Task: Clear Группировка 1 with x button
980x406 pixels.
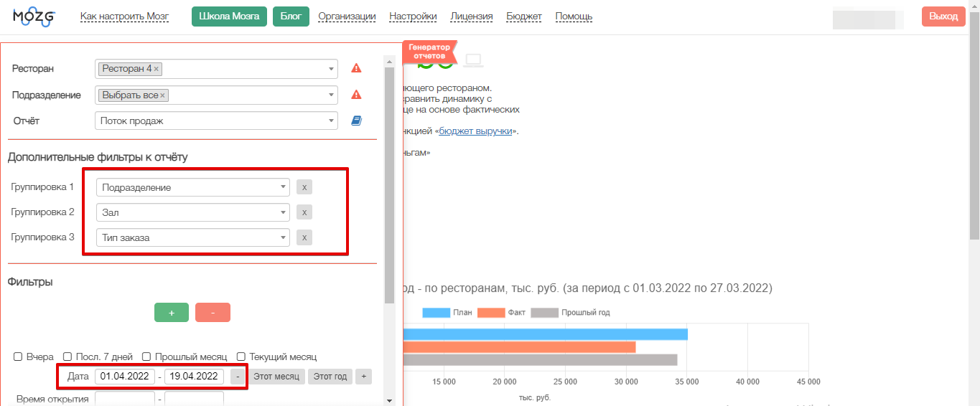Action: (304, 187)
